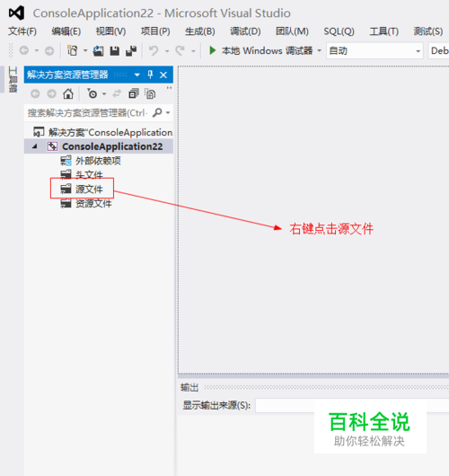Click the 输出 panel title

(x=189, y=387)
